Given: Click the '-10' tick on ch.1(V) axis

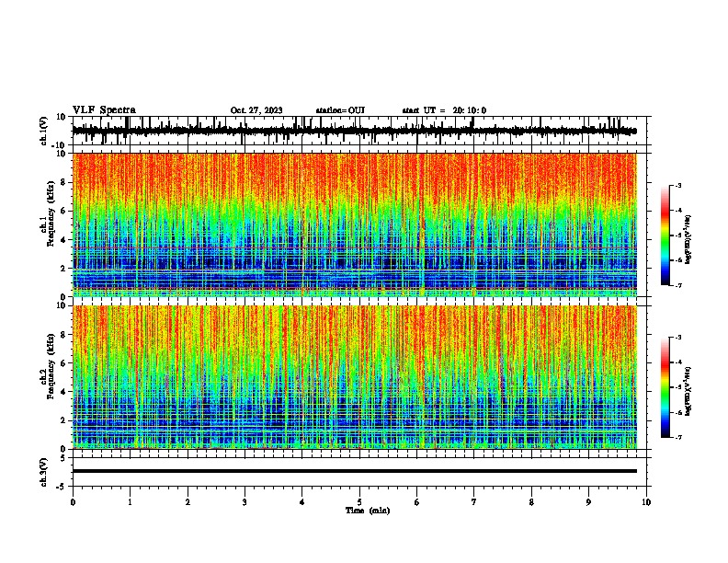Looking at the screenshot, I should click(x=60, y=145).
